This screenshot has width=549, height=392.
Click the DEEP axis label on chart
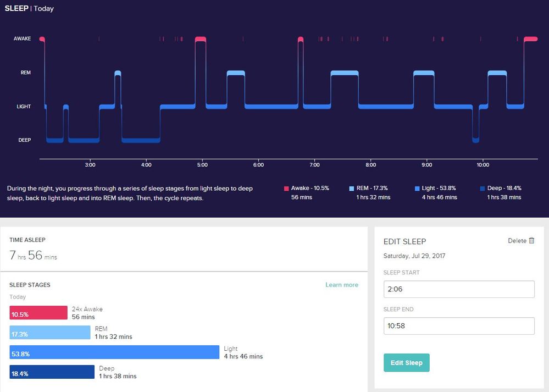(25, 140)
